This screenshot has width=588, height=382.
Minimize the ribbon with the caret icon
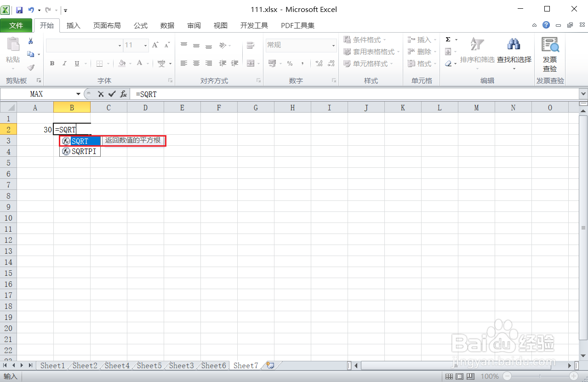pyautogui.click(x=534, y=25)
